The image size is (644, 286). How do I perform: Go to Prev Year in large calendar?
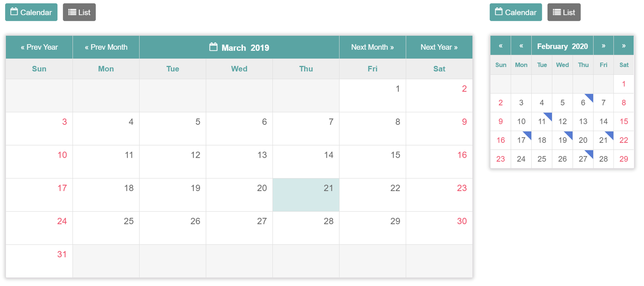39,47
